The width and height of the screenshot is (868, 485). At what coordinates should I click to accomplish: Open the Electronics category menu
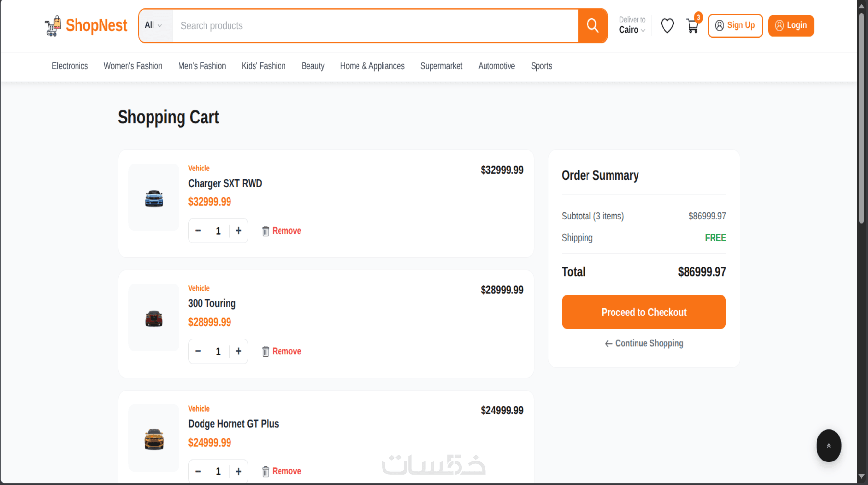click(70, 66)
